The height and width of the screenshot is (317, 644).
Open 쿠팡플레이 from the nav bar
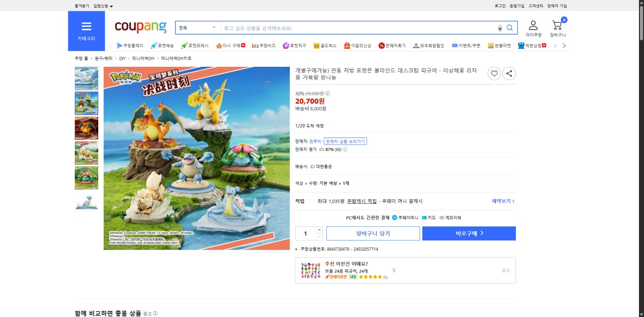click(x=130, y=45)
